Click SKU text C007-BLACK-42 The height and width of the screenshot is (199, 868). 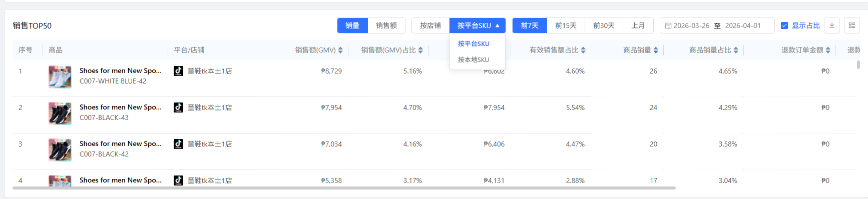point(104,154)
